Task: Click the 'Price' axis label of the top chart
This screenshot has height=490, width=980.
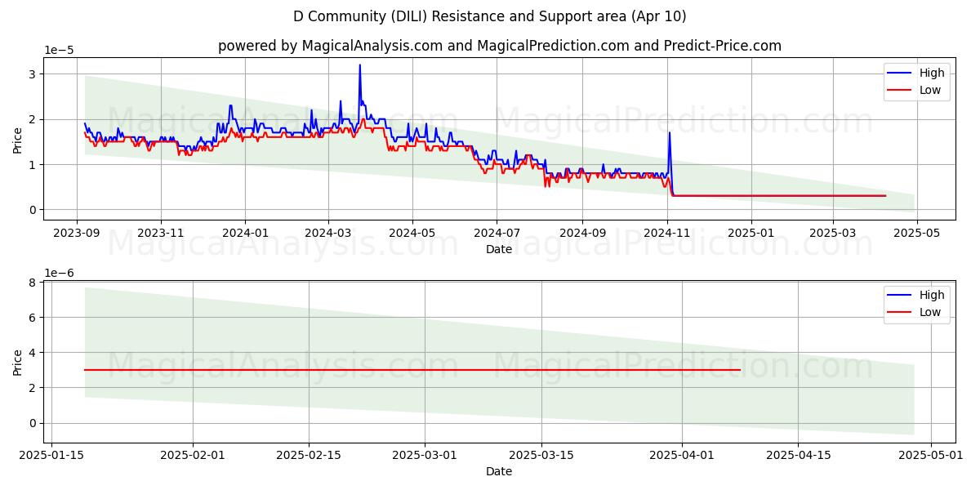Action: point(18,139)
